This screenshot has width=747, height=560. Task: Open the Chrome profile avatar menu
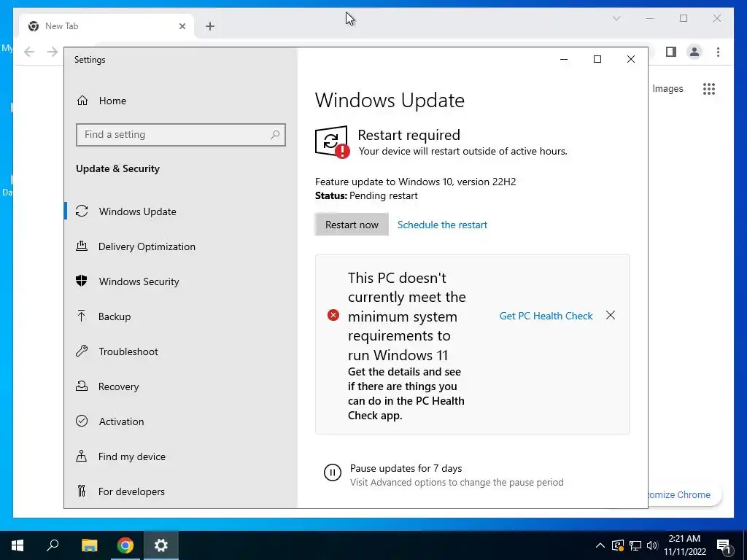point(694,52)
